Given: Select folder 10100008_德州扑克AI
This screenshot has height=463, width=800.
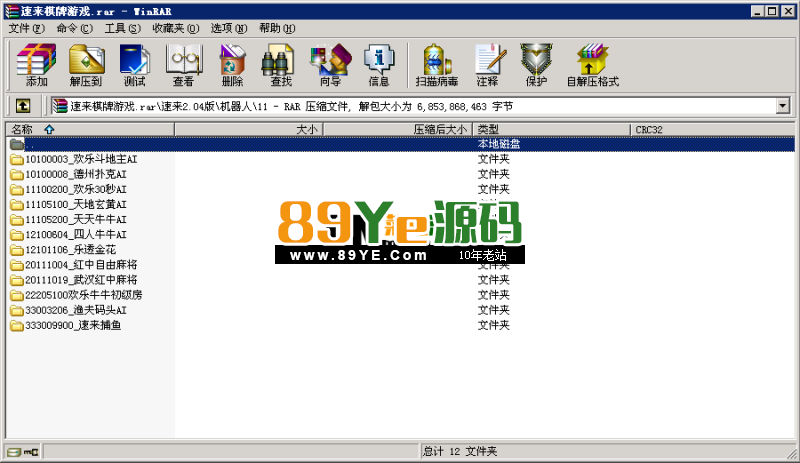Looking at the screenshot, I should click(68, 174).
